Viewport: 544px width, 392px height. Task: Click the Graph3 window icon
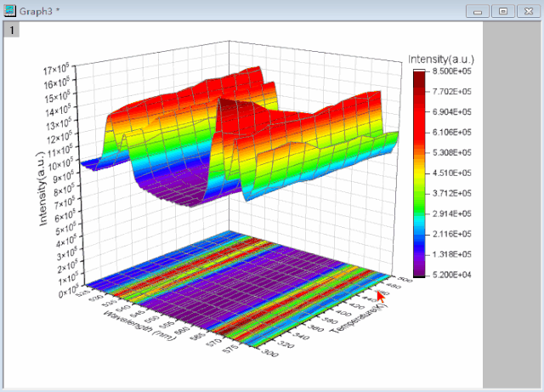click(x=11, y=11)
